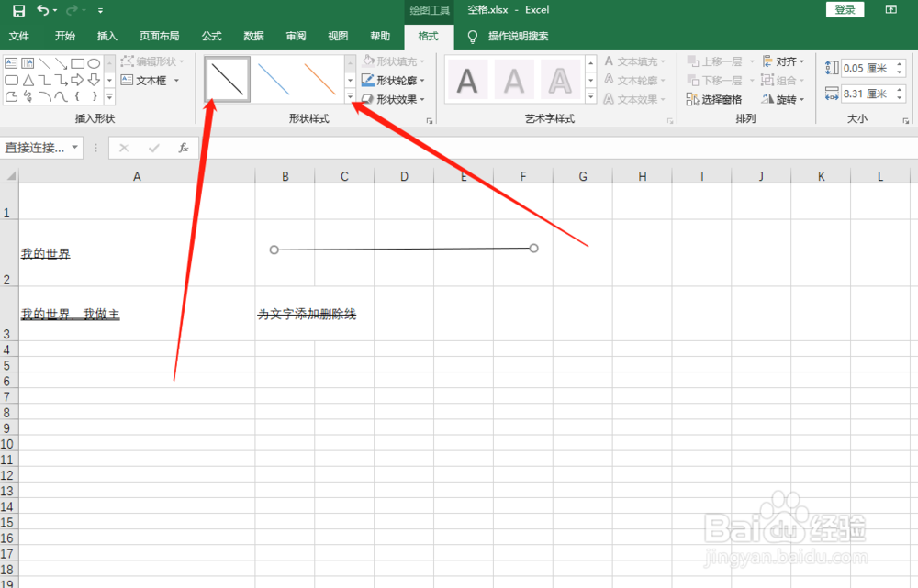Image resolution: width=918 pixels, height=588 pixels.
Task: Select the Rectangle shape tool
Action: (78, 63)
